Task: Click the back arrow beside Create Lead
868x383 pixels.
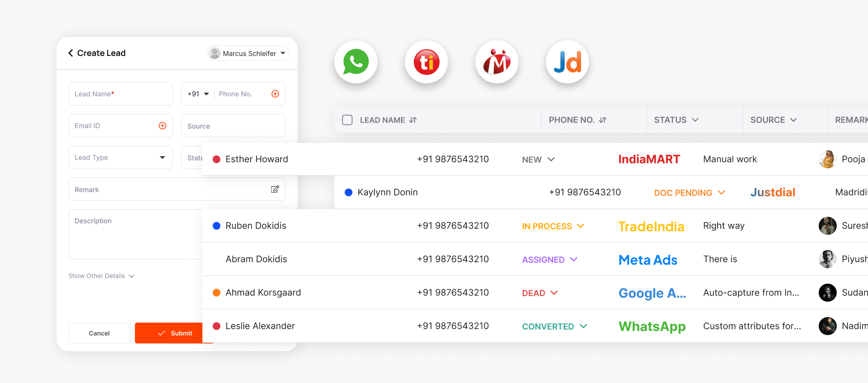Action: (71, 53)
